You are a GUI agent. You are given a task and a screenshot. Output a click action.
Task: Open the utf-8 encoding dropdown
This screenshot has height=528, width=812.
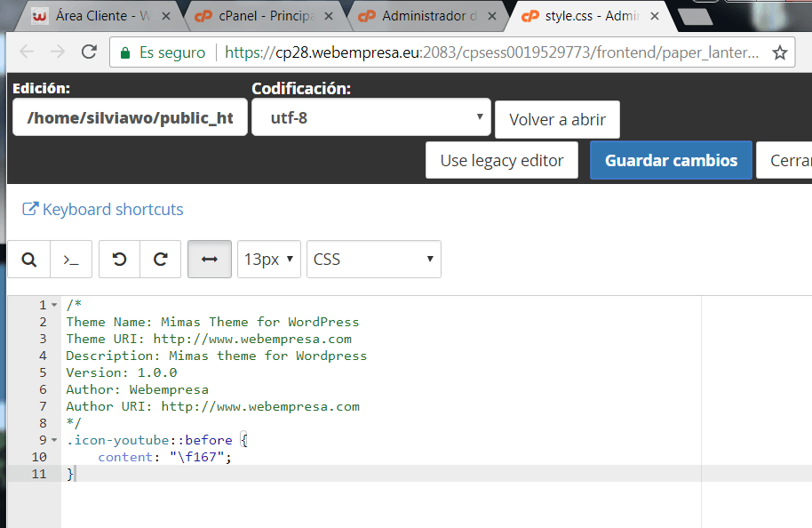click(x=371, y=117)
